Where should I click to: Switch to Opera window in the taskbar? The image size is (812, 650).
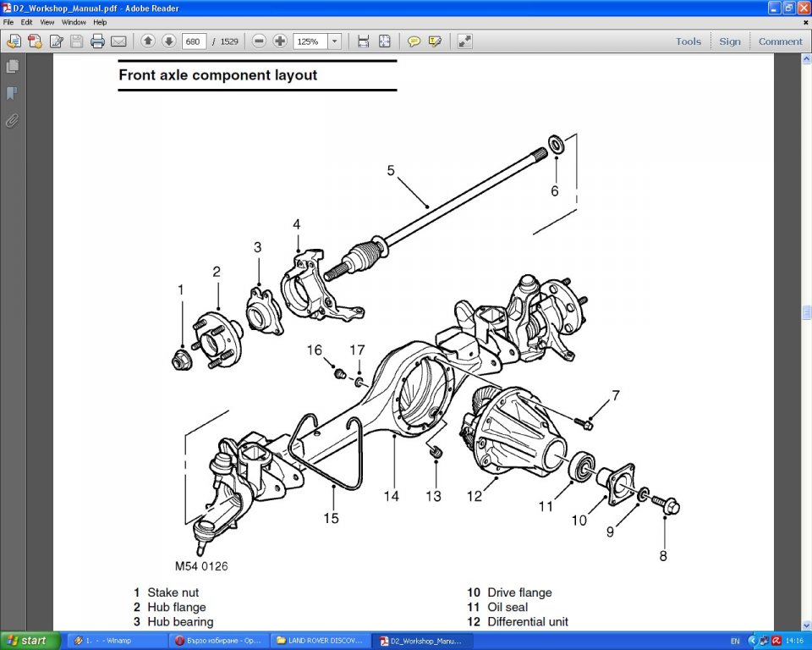coord(218,641)
